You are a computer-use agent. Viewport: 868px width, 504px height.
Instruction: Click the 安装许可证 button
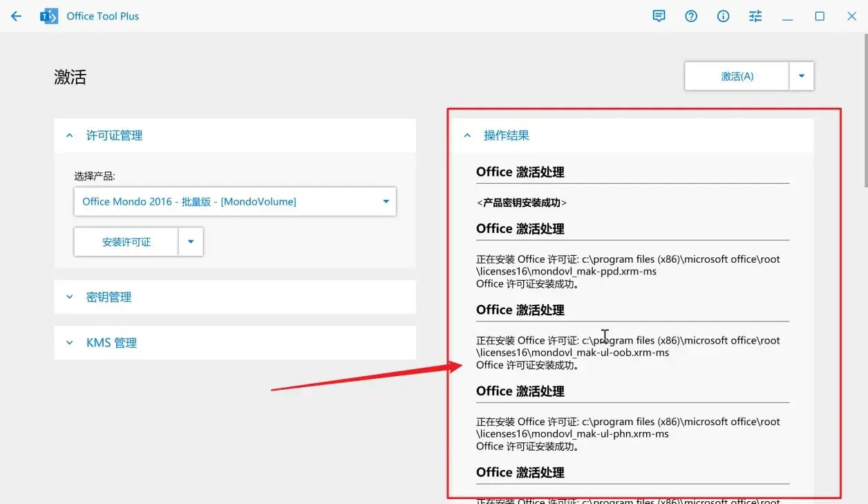click(x=126, y=242)
